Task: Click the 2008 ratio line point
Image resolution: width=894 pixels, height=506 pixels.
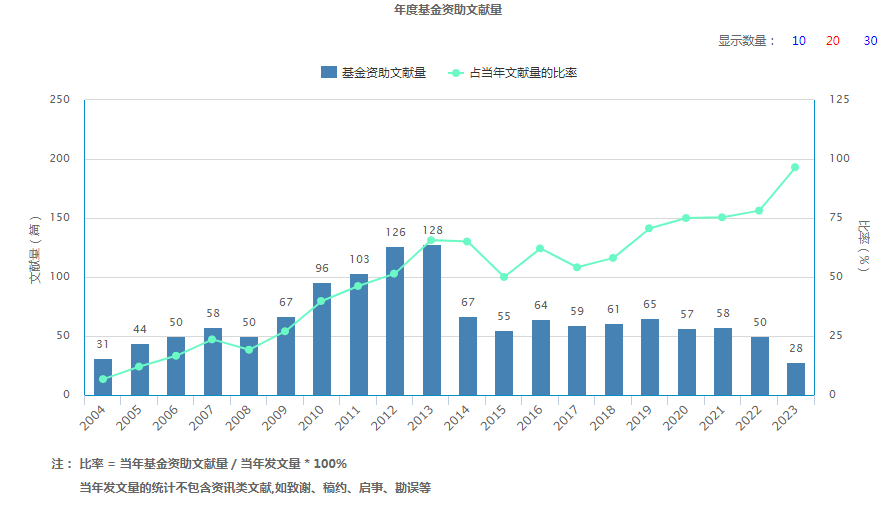Action: click(249, 350)
